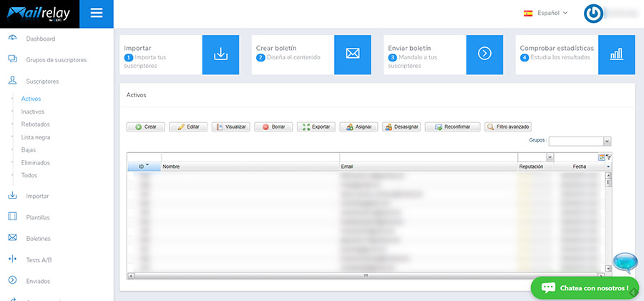This screenshot has width=644, height=301.
Task: Open the Importar sidebar item
Action: click(x=37, y=197)
